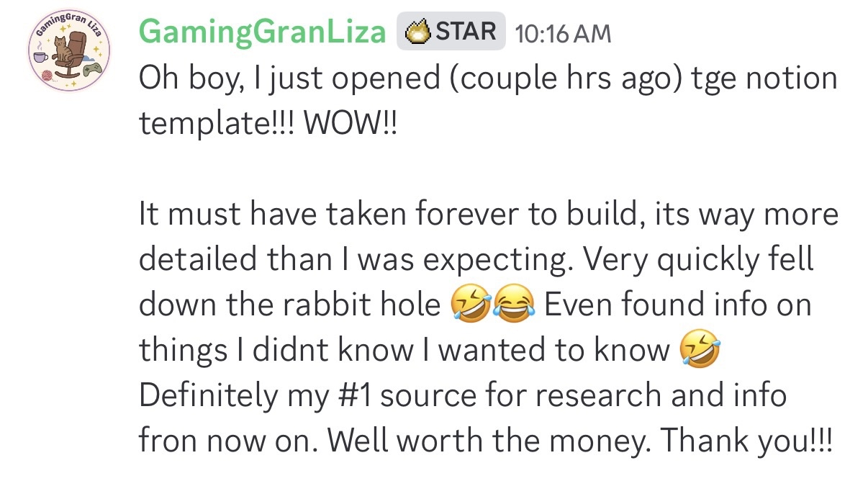The width and height of the screenshot is (868, 499).
Task: Click the GamingGranLiza username
Action: click(x=263, y=32)
